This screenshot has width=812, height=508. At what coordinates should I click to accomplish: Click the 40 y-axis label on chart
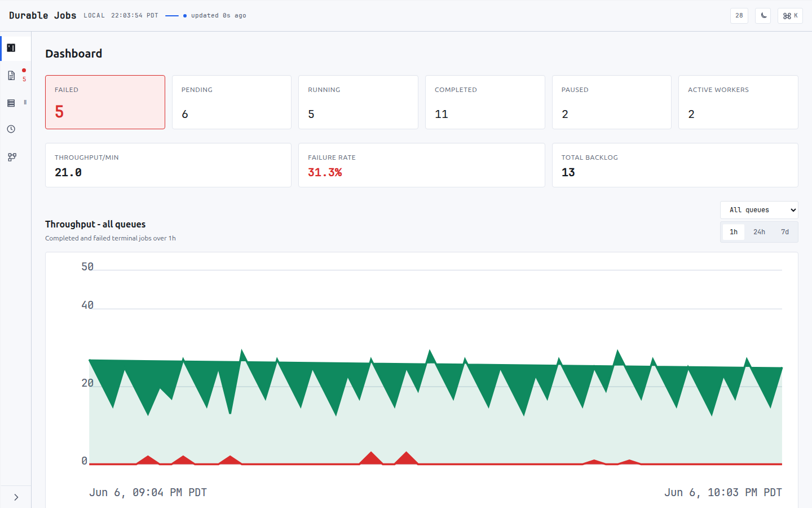point(87,305)
